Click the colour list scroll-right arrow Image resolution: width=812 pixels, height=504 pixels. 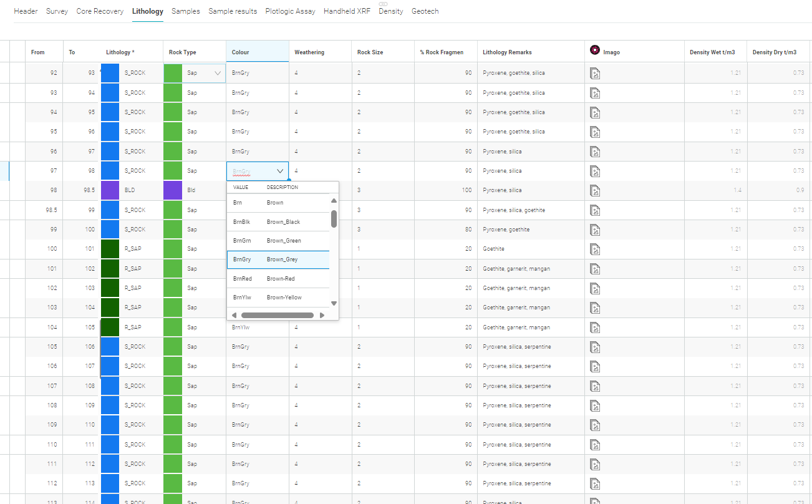322,315
